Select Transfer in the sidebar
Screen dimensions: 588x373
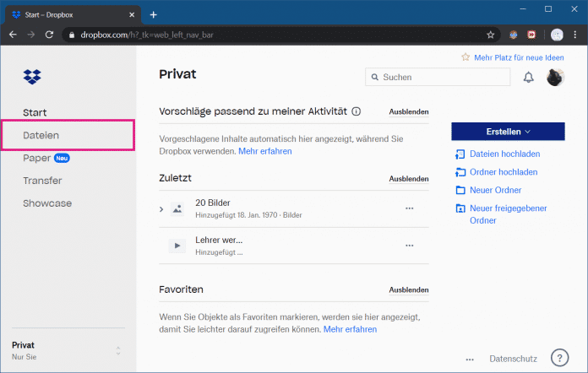[x=42, y=181]
